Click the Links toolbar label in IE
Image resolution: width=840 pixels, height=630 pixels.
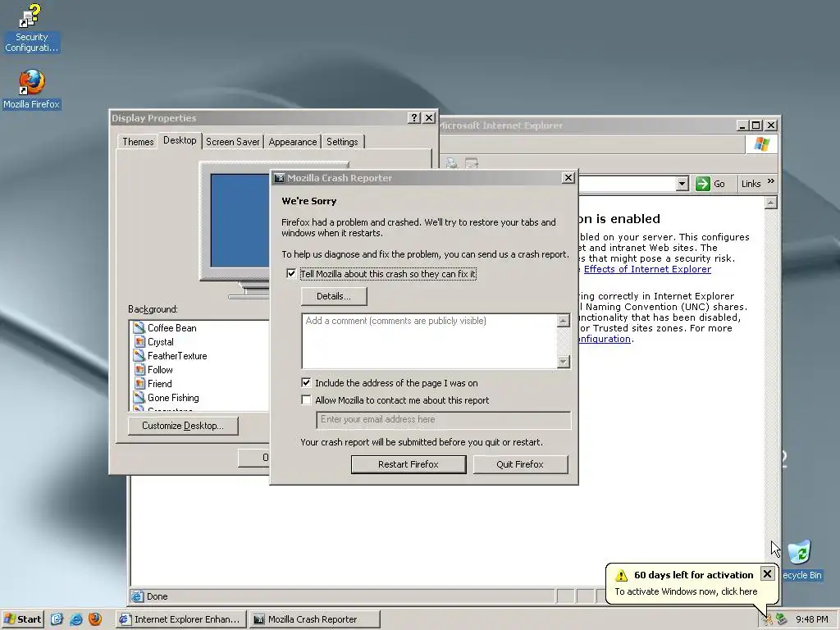[x=751, y=184]
